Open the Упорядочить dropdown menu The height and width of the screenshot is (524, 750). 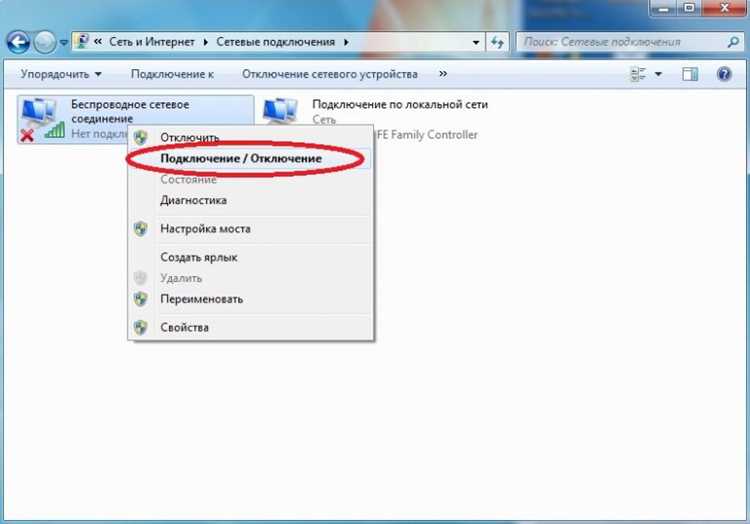coord(61,74)
